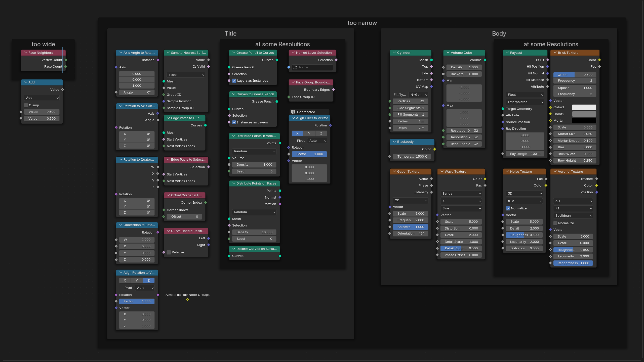Viewport: 644px width, 362px height.
Task: Click layer icon in the Name field
Action: coord(295,67)
